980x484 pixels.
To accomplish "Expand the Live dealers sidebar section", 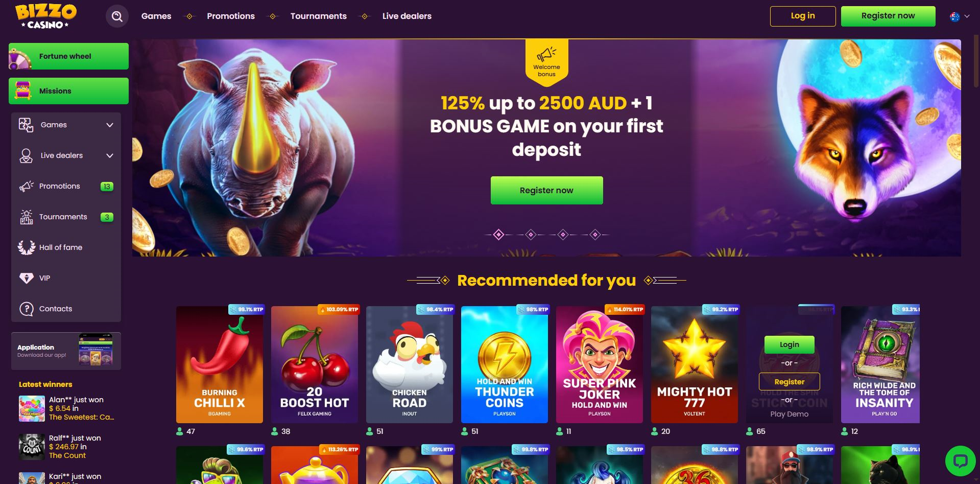I will click(x=66, y=155).
